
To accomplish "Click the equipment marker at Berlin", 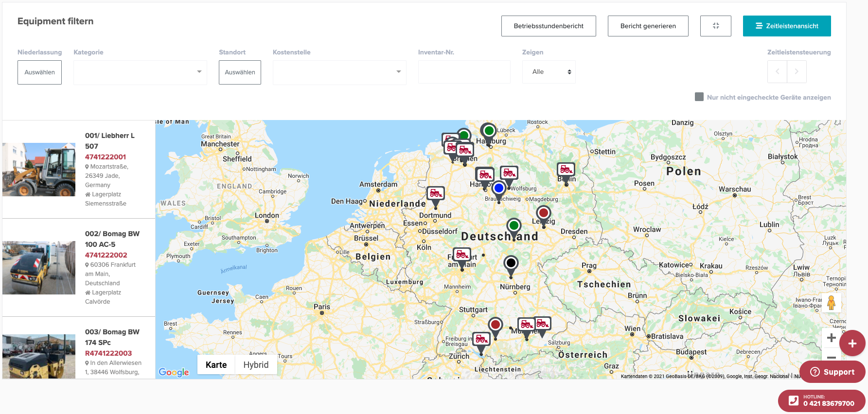I will point(566,170).
